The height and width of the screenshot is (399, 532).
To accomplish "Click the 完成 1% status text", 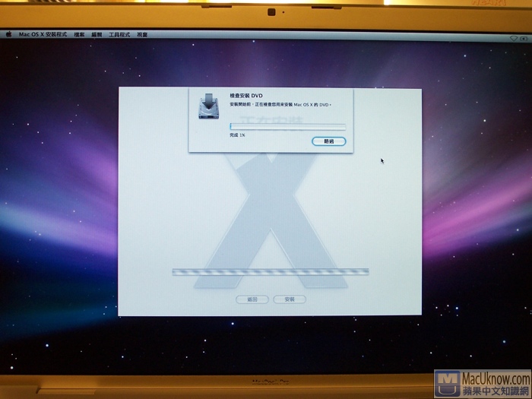I will (237, 135).
